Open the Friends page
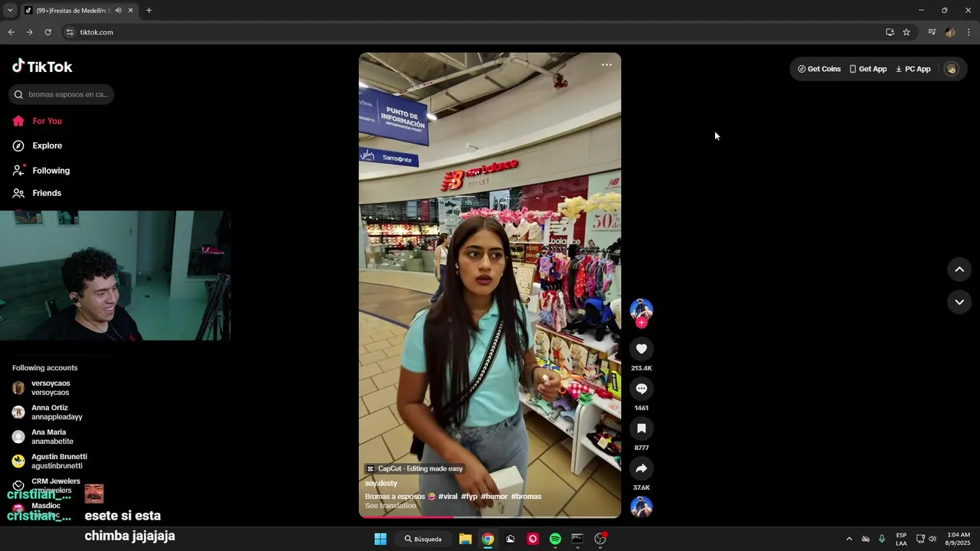The image size is (980, 551). pyautogui.click(x=37, y=193)
